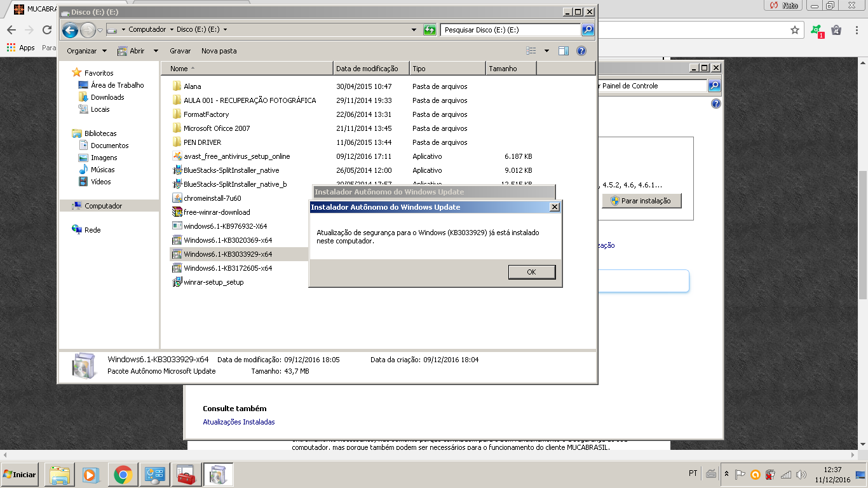868x488 pixels.
Task: Click the Explorer back arrow button
Action: [71, 30]
